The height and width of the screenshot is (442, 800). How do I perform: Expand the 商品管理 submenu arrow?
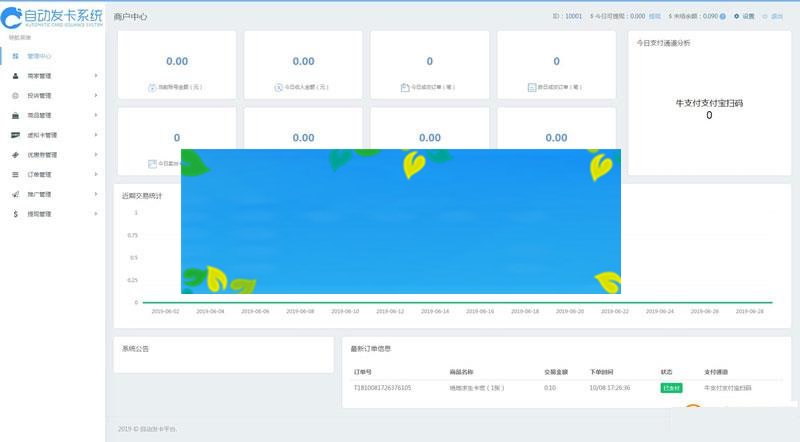point(96,115)
